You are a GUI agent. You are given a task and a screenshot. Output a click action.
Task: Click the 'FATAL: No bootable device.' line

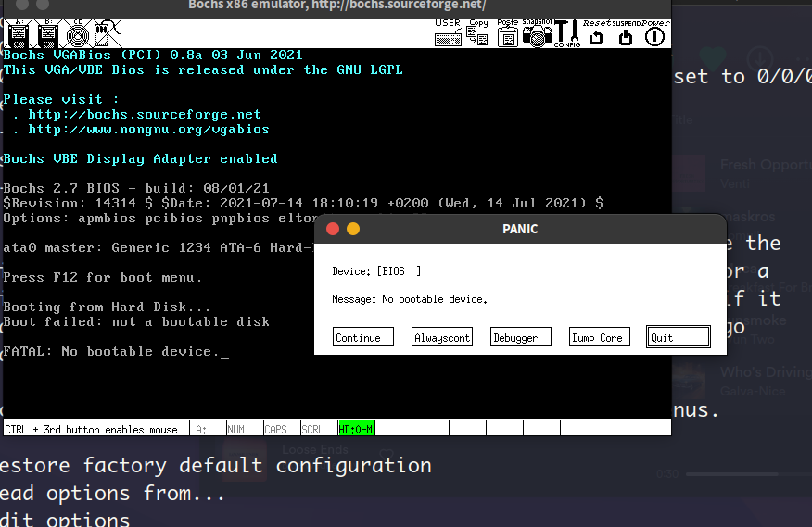[x=112, y=352]
